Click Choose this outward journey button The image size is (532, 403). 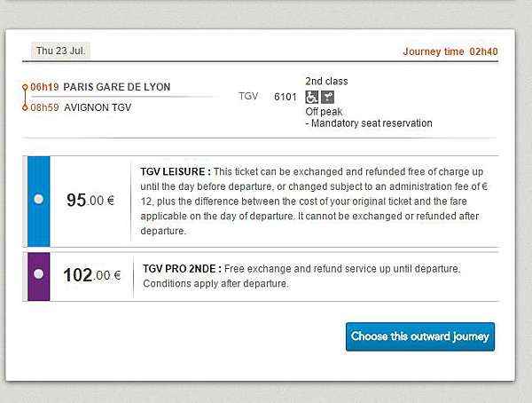coord(420,336)
